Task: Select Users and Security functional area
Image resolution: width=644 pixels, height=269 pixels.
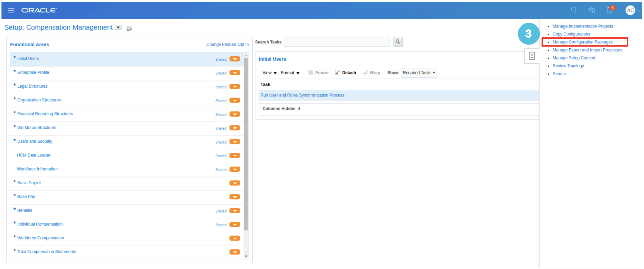Action: [x=35, y=141]
